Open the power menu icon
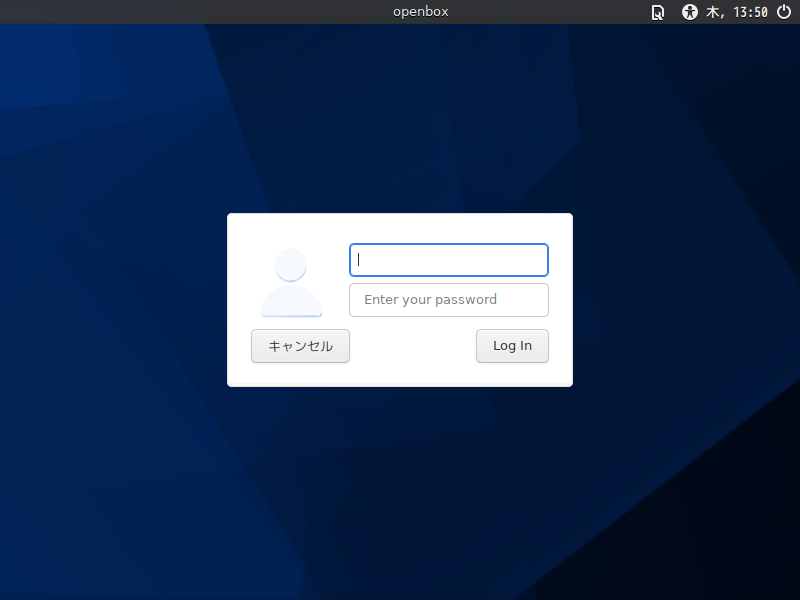The width and height of the screenshot is (800, 600). click(784, 12)
